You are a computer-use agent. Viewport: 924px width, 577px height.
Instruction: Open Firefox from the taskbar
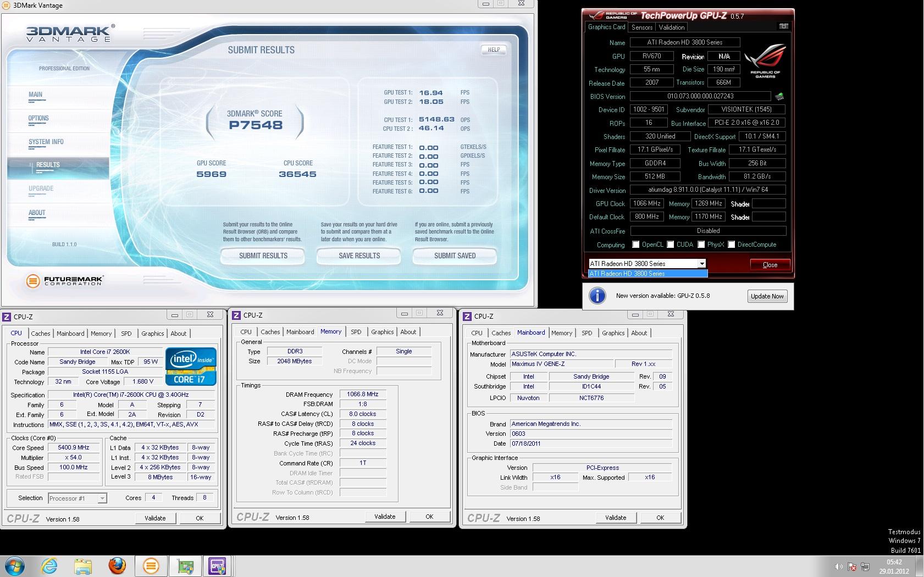pos(117,566)
